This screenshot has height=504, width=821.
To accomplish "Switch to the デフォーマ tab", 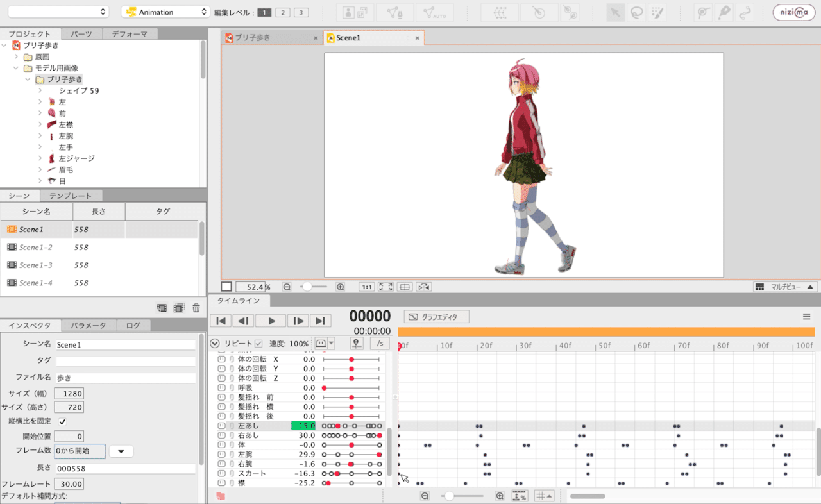I will (130, 34).
